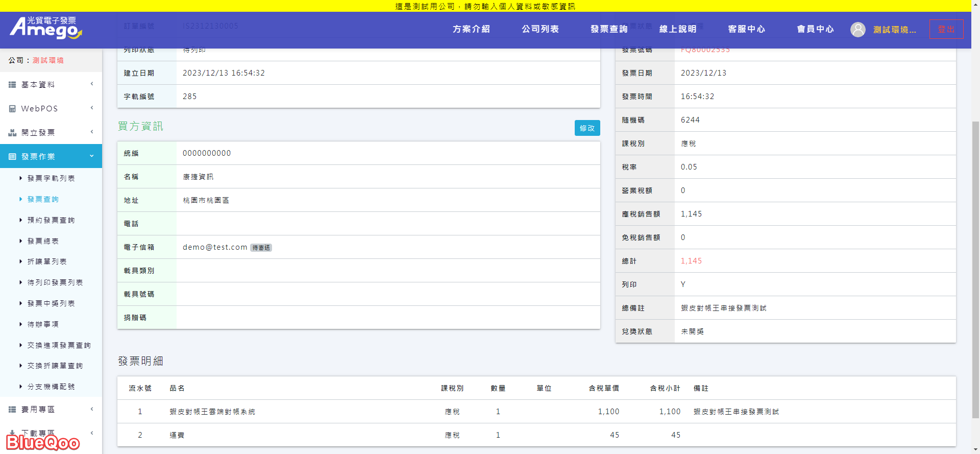This screenshot has width=980, height=454.
Task: Click the 發票作業 sidebar icon
Action: (12, 157)
